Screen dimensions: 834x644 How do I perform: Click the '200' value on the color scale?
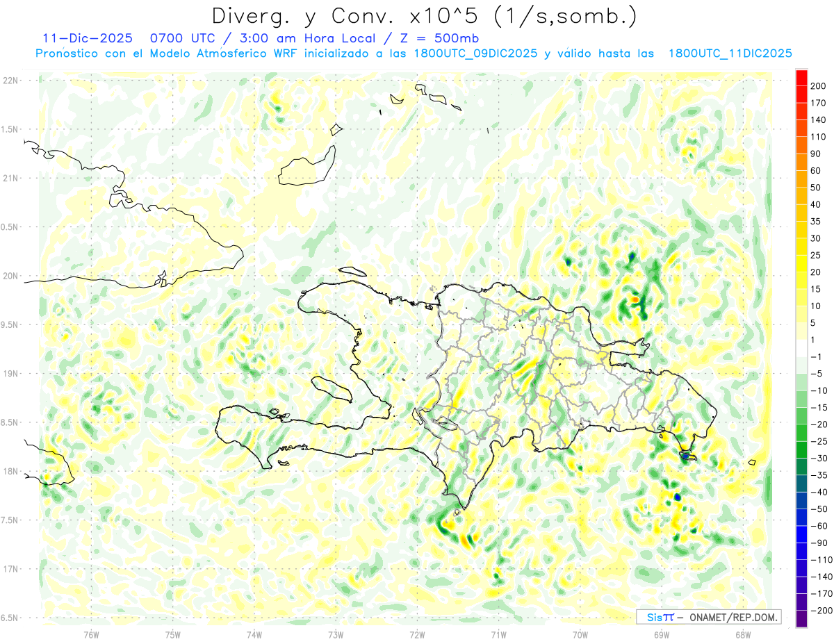click(x=819, y=85)
